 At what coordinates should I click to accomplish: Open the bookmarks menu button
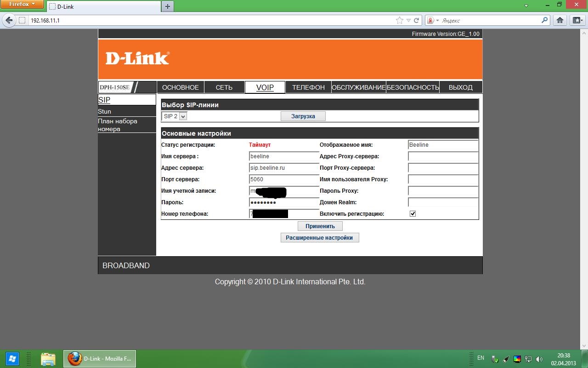(x=577, y=20)
